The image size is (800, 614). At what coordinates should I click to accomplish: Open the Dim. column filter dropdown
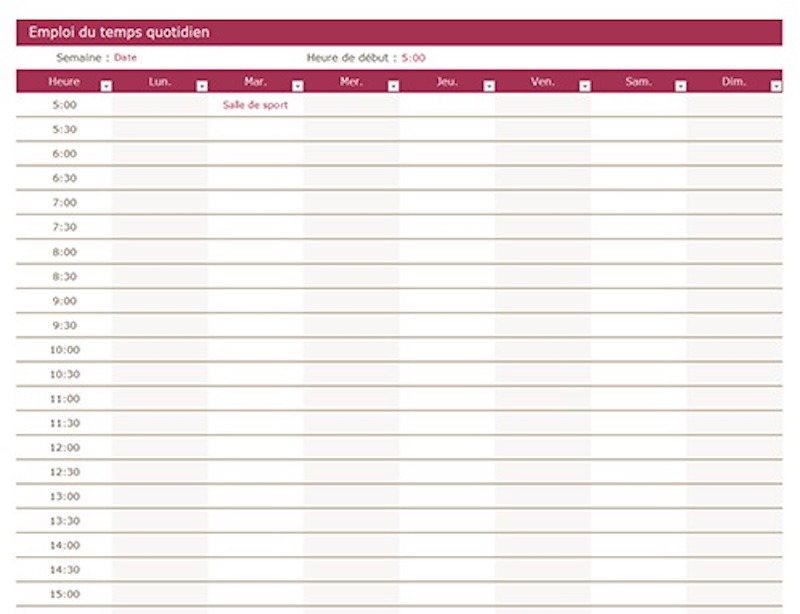point(776,86)
